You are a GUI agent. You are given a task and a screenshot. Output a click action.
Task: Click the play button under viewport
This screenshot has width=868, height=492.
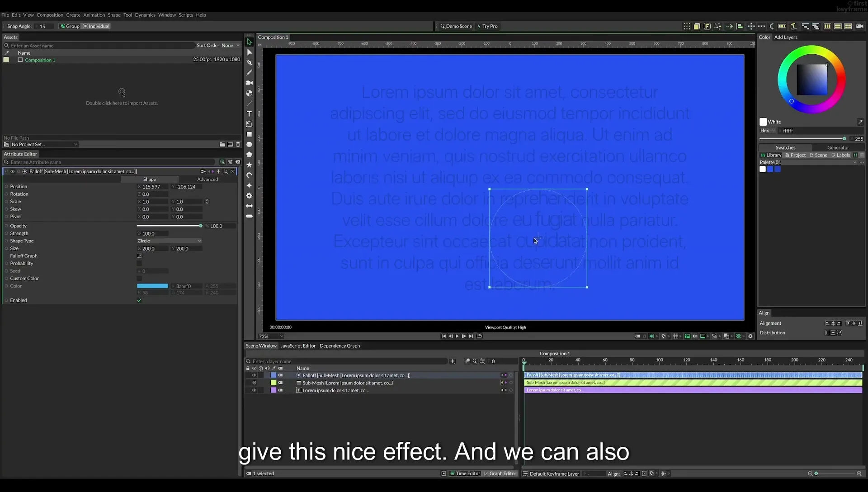click(457, 336)
